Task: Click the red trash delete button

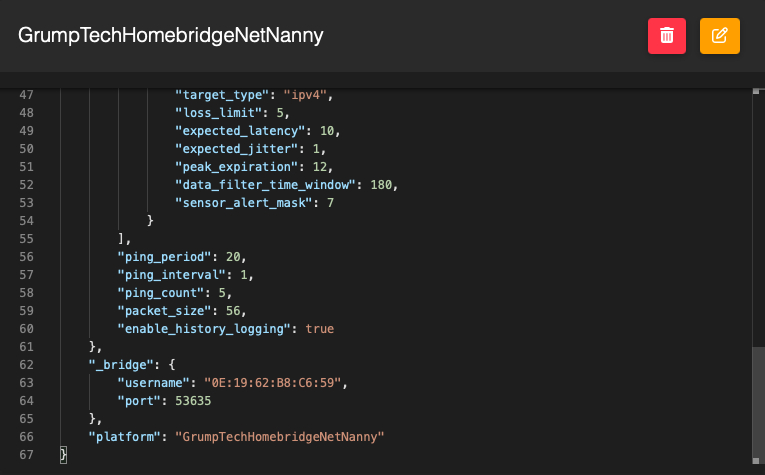Action: (666, 36)
